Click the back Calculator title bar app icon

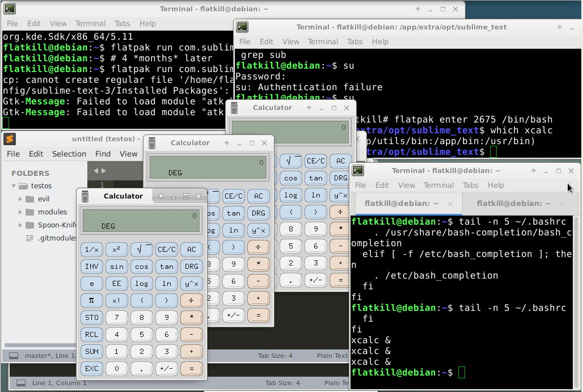point(234,108)
